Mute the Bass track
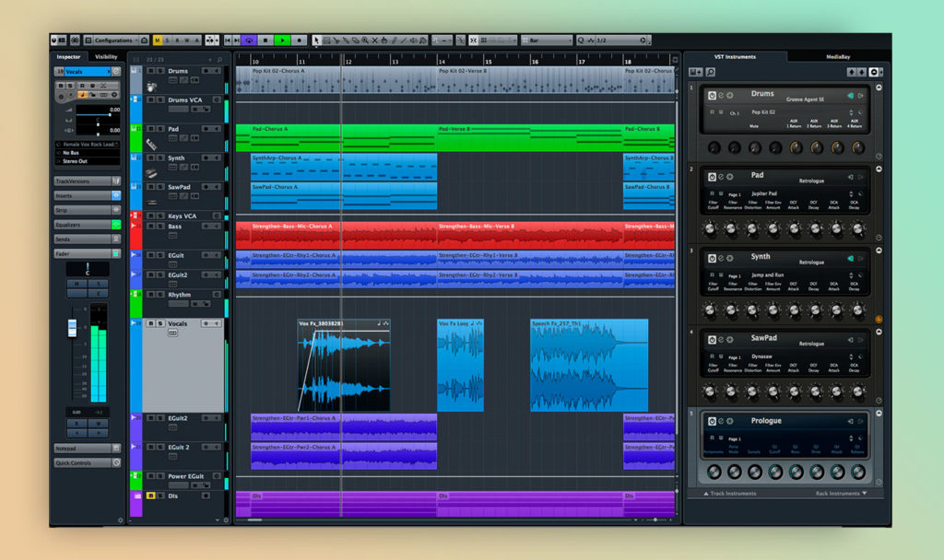944x560 pixels. tap(151, 227)
